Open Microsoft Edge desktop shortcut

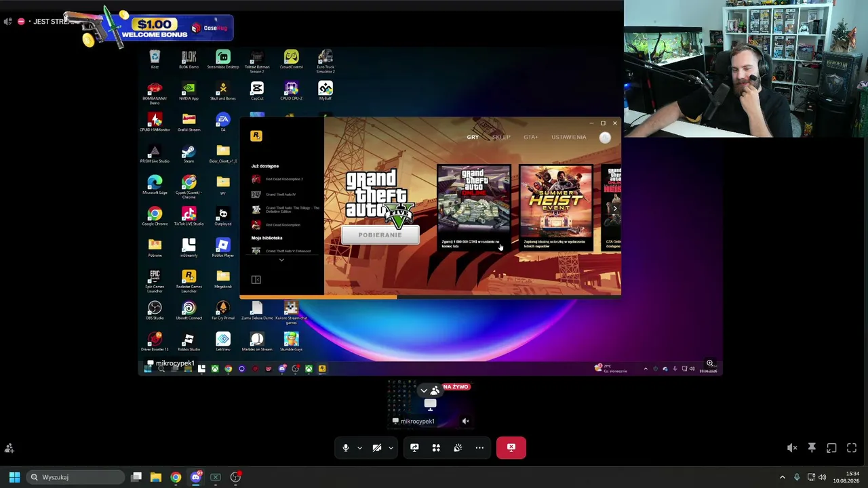click(155, 184)
